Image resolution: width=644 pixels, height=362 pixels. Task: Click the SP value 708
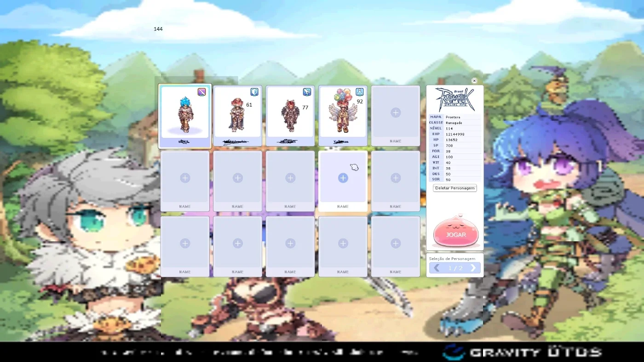pos(449,146)
